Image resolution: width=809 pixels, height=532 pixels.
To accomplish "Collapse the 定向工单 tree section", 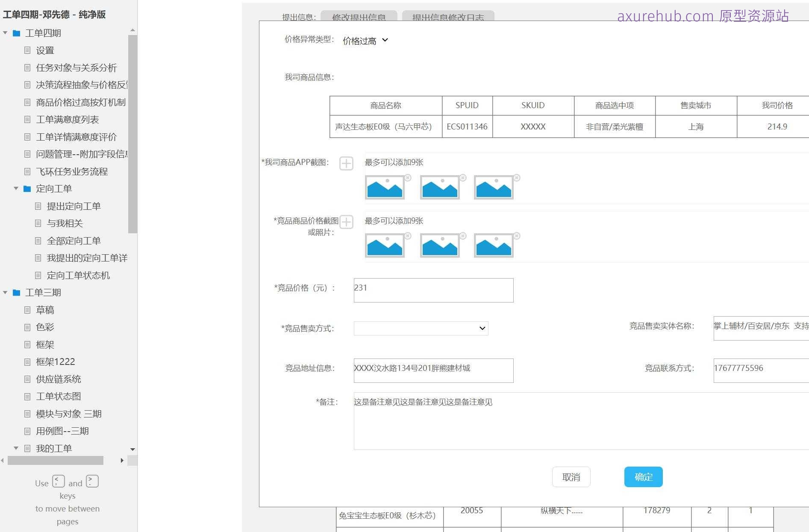I will coord(16,188).
